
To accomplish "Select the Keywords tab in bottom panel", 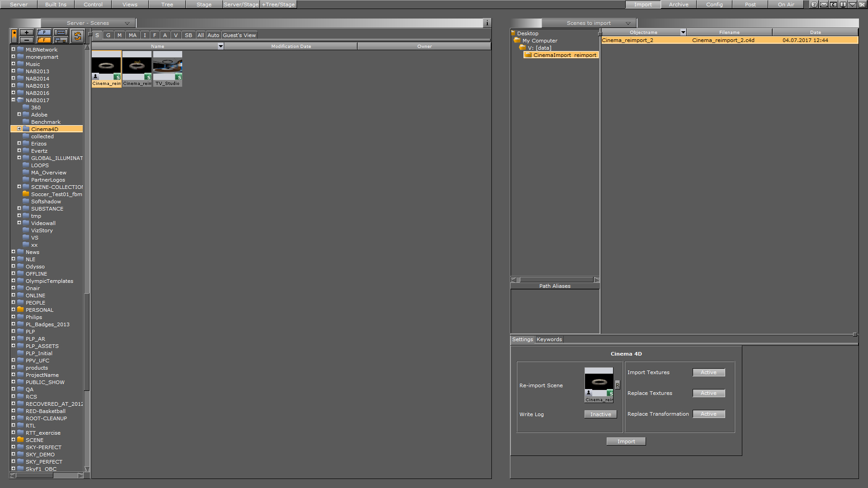I will [x=548, y=339].
